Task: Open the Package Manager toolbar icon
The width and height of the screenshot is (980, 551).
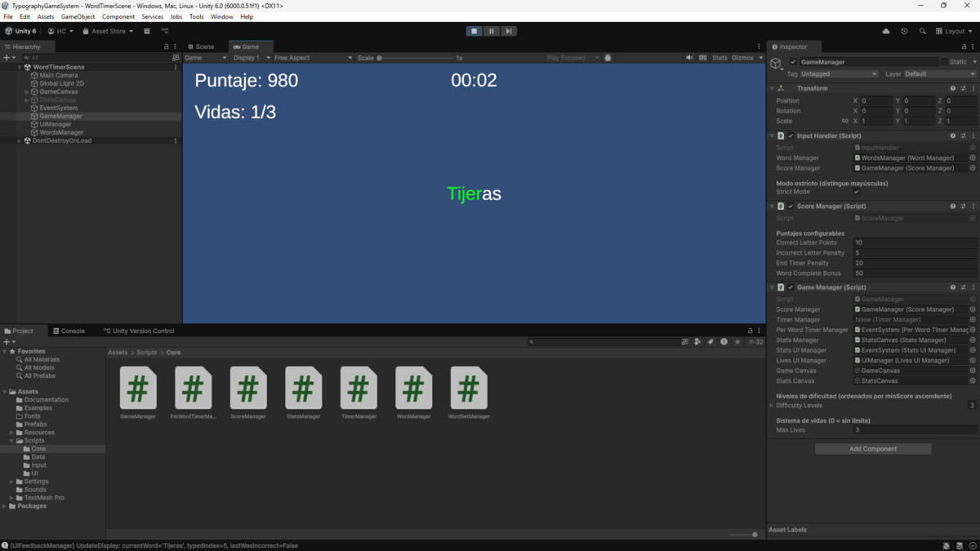Action: tap(147, 31)
